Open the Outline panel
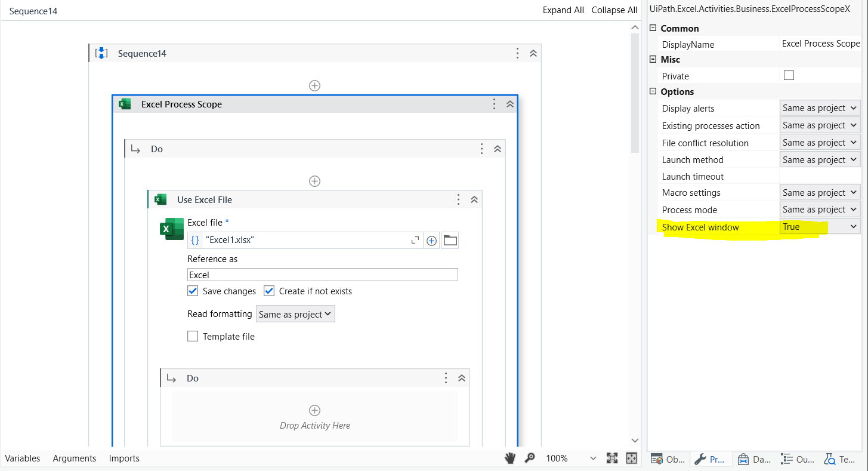868x471 pixels. coord(797,459)
